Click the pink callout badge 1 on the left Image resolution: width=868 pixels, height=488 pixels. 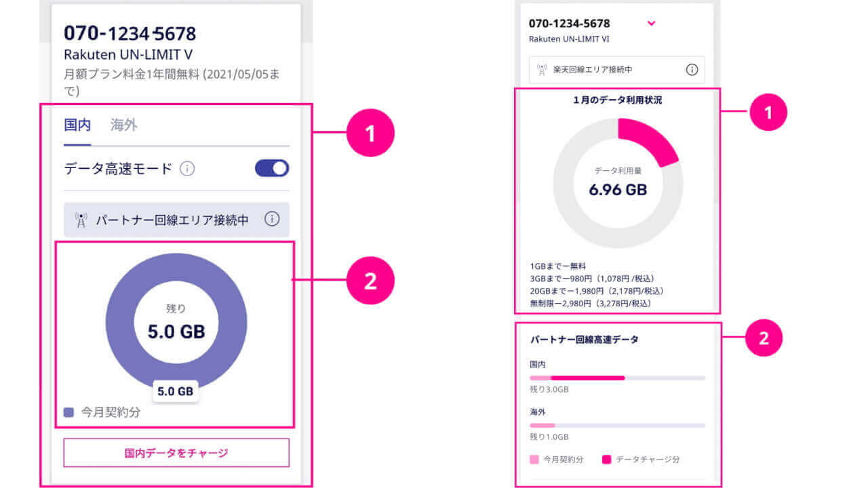tap(370, 134)
